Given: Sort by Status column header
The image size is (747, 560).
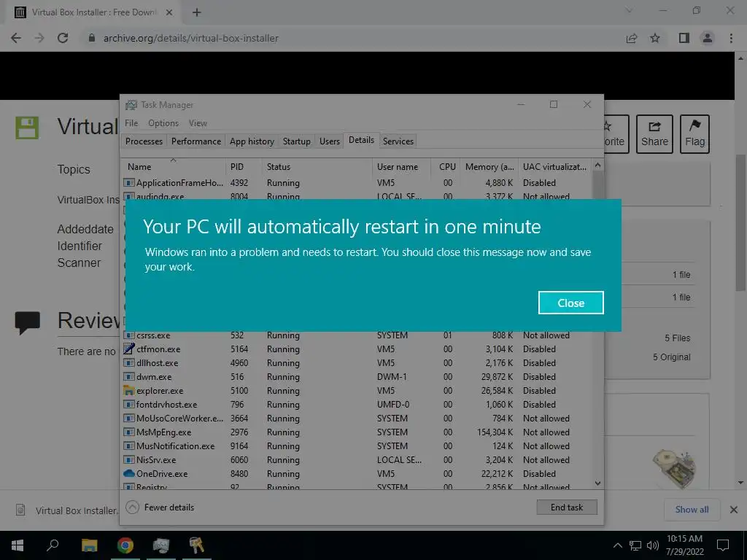Looking at the screenshot, I should click(317, 167).
